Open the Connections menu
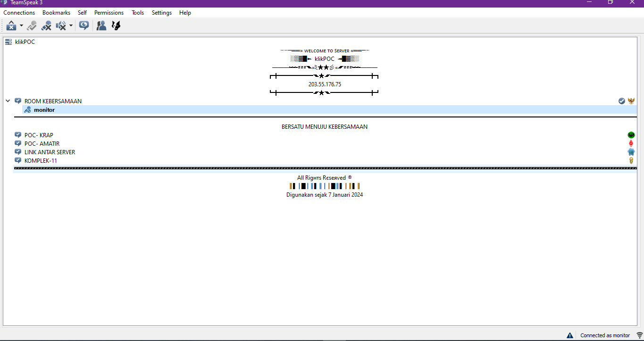 pyautogui.click(x=19, y=13)
